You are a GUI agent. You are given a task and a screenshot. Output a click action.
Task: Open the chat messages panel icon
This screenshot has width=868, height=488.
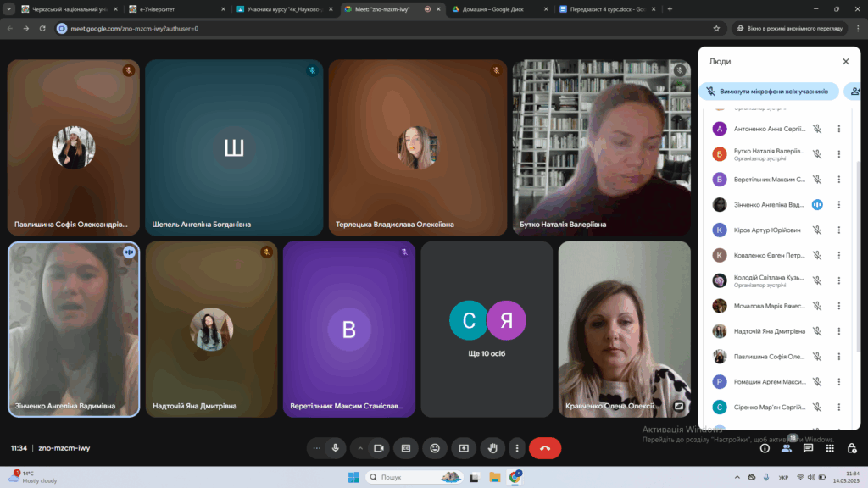click(x=809, y=448)
